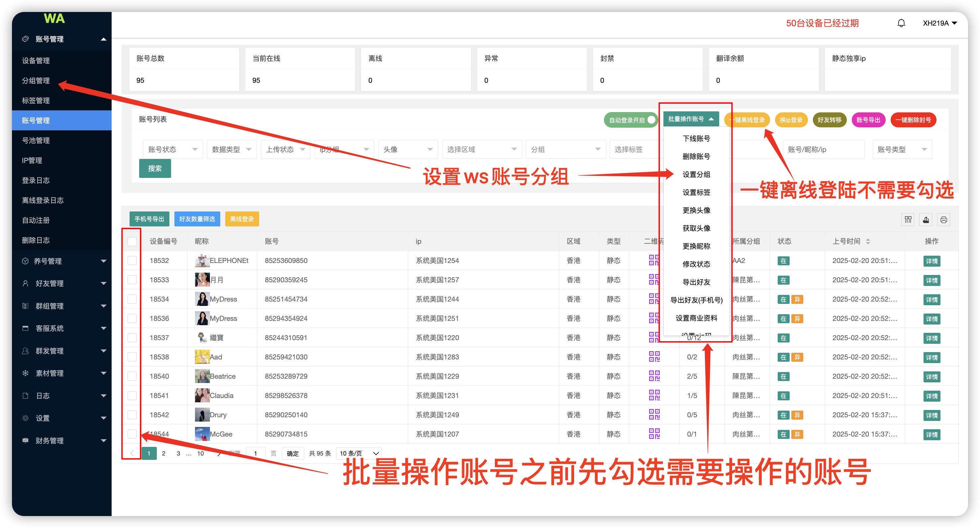Click the sort arrows on 上号时间 column
The height and width of the screenshot is (528, 980).
coord(868,241)
